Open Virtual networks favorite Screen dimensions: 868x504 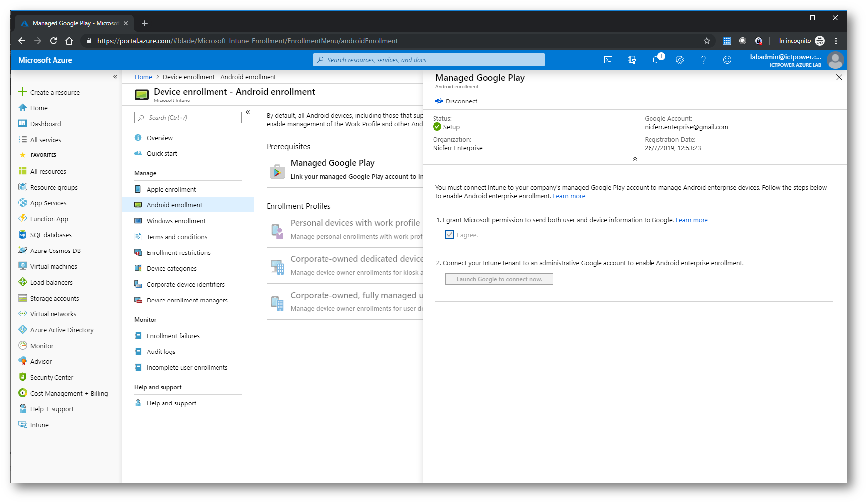click(47, 314)
